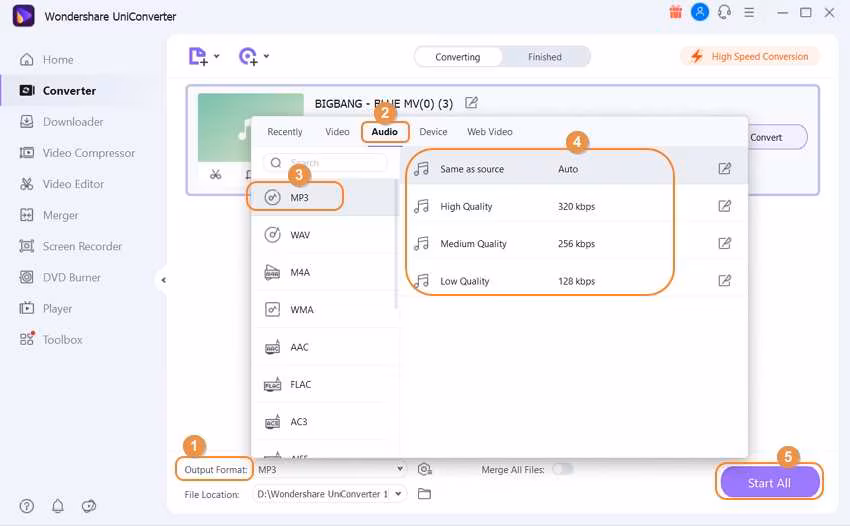Open the help question mark icon
850x526 pixels.
(27, 506)
